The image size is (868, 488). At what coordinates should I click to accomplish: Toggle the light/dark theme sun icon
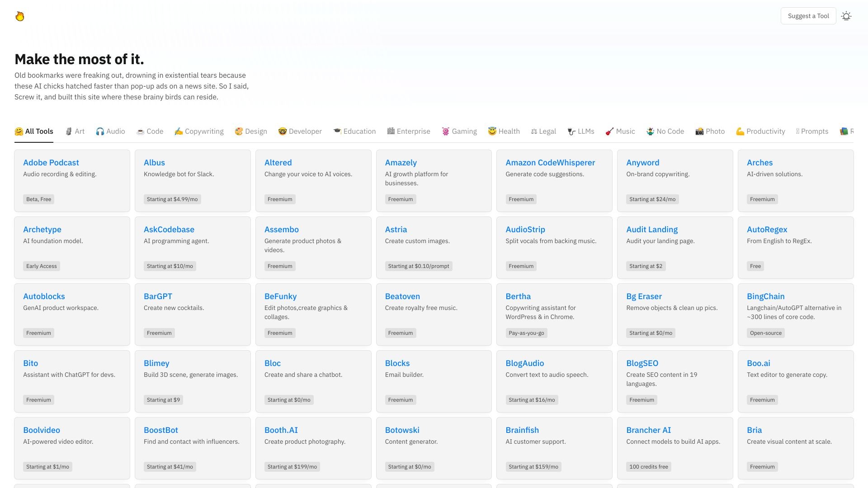846,16
